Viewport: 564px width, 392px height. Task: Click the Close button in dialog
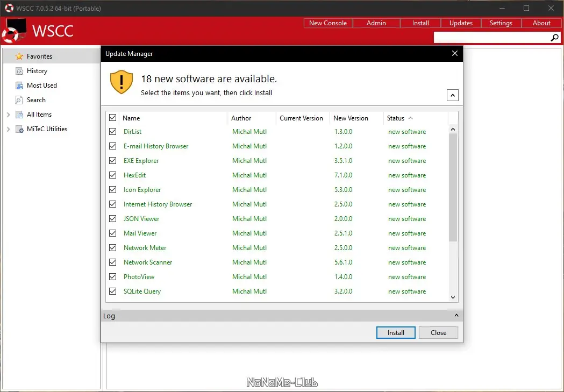click(439, 333)
